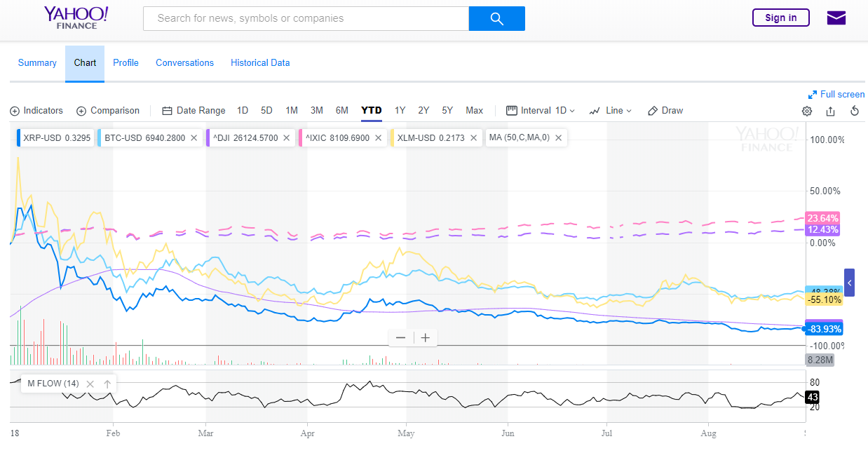Remove the MA (50,C,MA,0) indicator
Viewport: 868px width, 453px height.
click(559, 138)
